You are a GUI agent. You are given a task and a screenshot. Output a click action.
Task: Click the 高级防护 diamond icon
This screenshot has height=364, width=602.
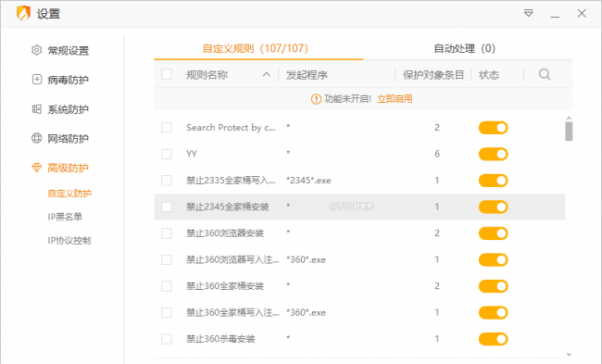coord(36,168)
